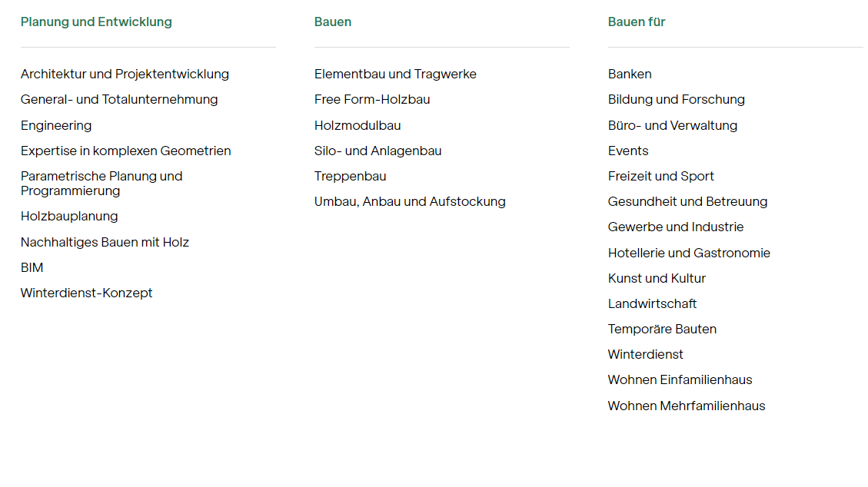Click the BIM link
The width and height of the screenshot is (868, 487).
click(32, 267)
